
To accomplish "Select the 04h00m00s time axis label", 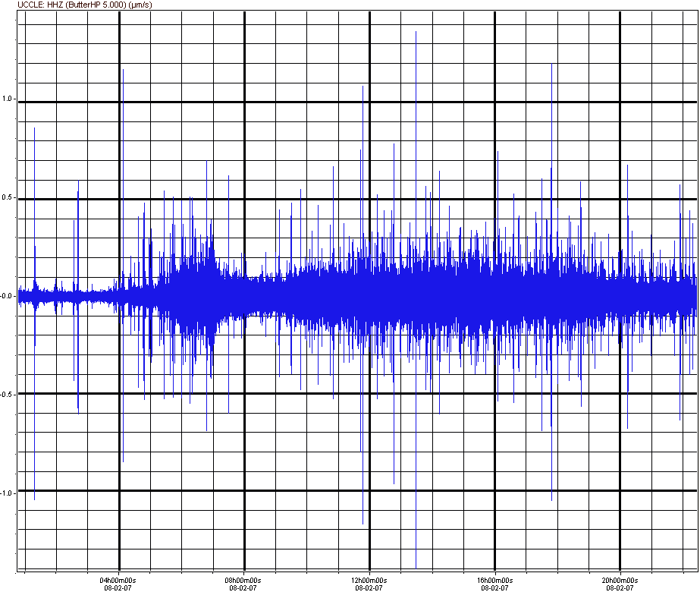I will tap(119, 580).
